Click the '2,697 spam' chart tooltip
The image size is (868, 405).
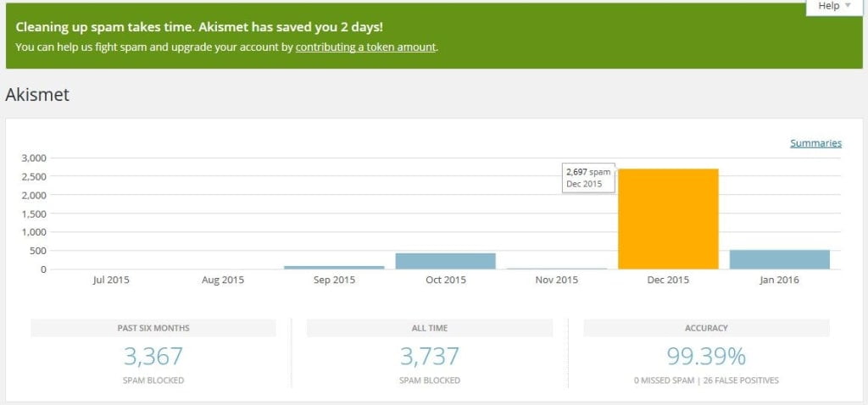[587, 178]
